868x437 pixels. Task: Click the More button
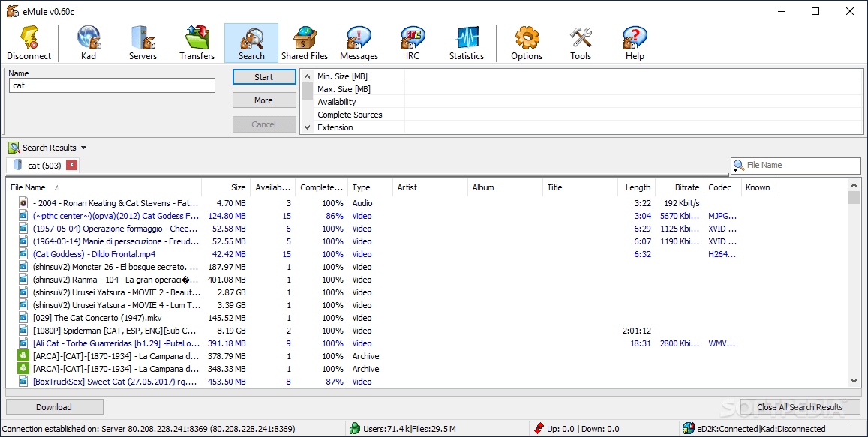(x=264, y=100)
